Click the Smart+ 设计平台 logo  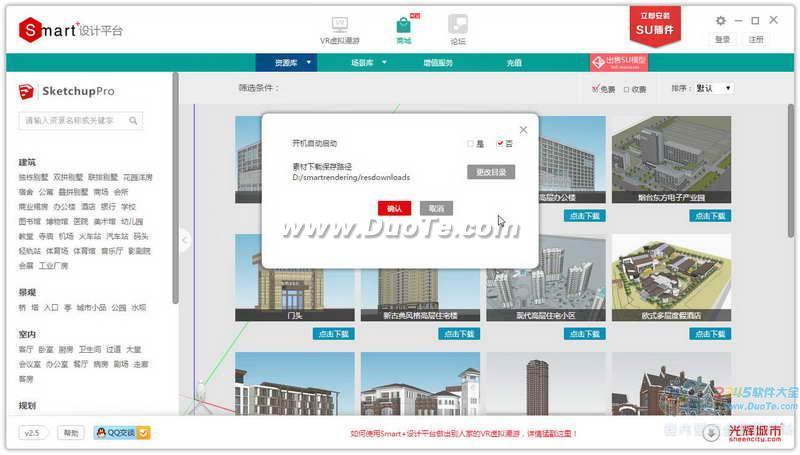point(71,30)
